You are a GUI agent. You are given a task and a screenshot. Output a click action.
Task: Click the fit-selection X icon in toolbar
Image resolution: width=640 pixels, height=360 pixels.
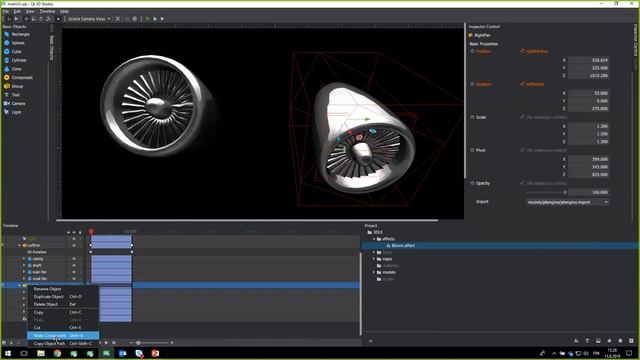tap(118, 19)
